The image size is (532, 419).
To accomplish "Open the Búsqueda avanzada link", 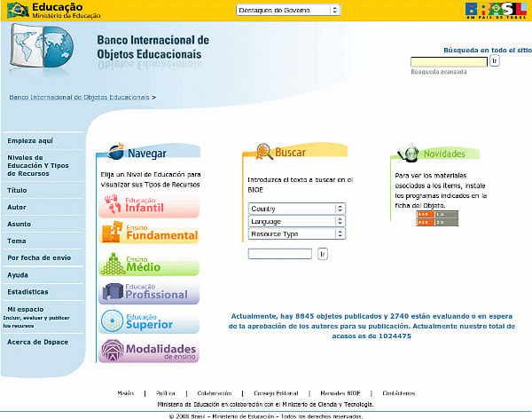I will 439,72.
